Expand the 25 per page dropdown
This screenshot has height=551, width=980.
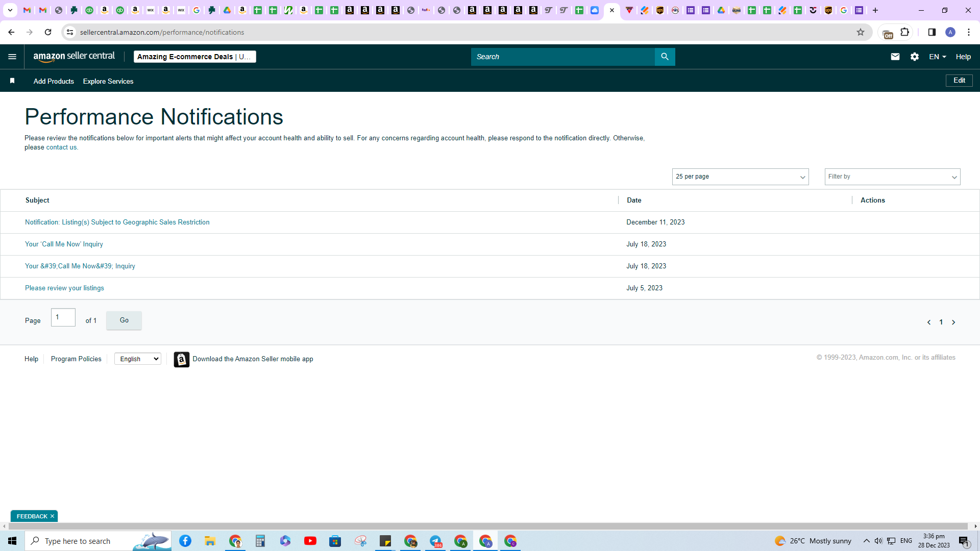click(740, 177)
